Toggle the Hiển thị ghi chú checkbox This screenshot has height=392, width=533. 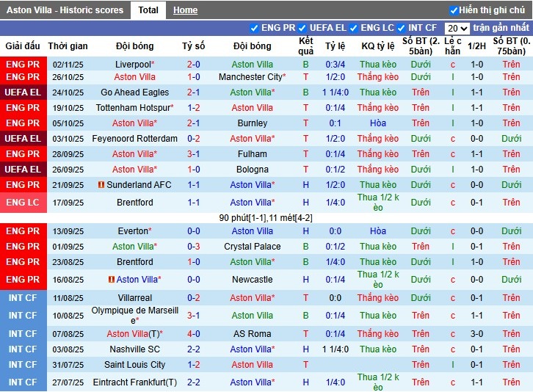pos(454,10)
